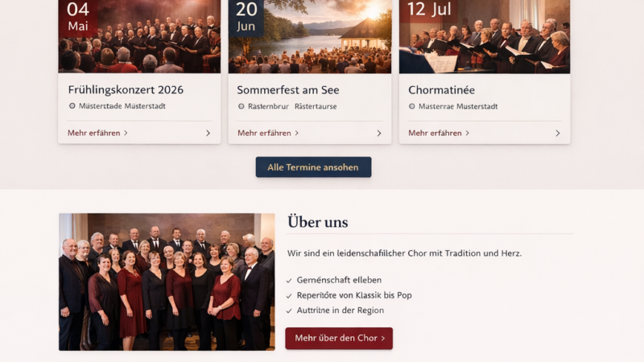The image size is (644, 362).
Task: Click right arrow on Sommerfest am See card
Action: coord(379,134)
